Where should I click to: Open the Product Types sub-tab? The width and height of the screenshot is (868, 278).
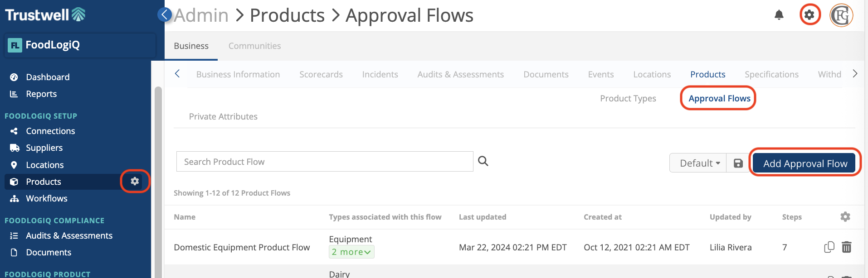(628, 98)
